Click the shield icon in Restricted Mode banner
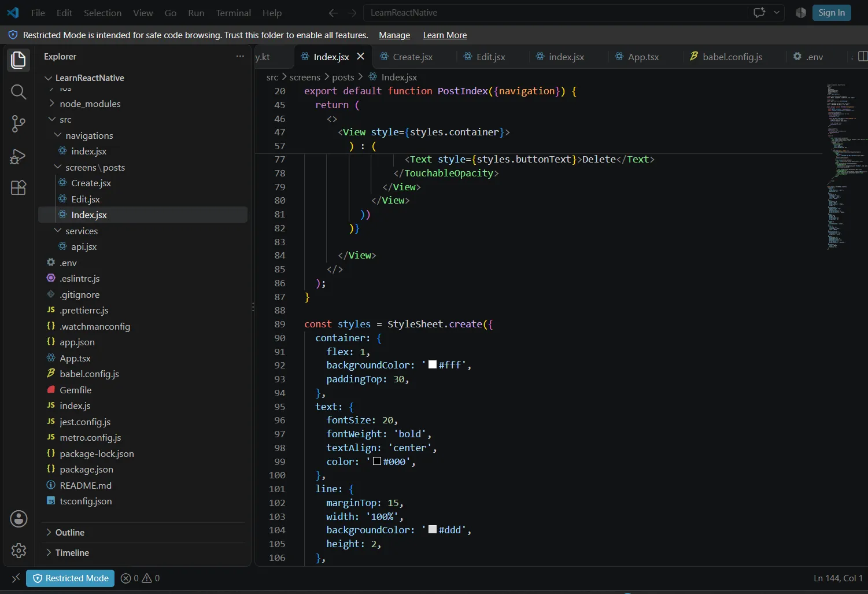Screen dimensions: 868x594 13,35
